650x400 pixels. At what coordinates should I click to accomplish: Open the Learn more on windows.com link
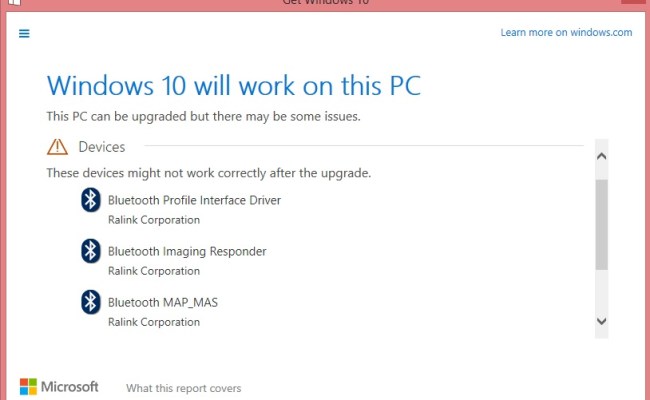pos(566,32)
